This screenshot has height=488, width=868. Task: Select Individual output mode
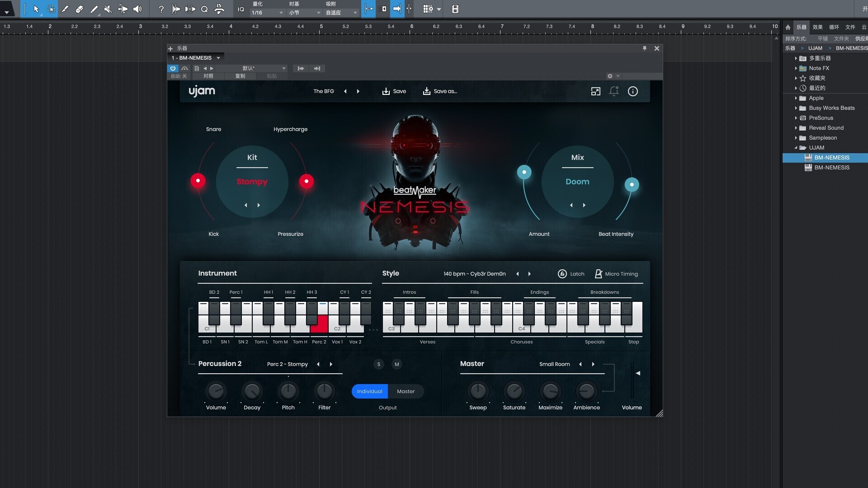pos(369,391)
